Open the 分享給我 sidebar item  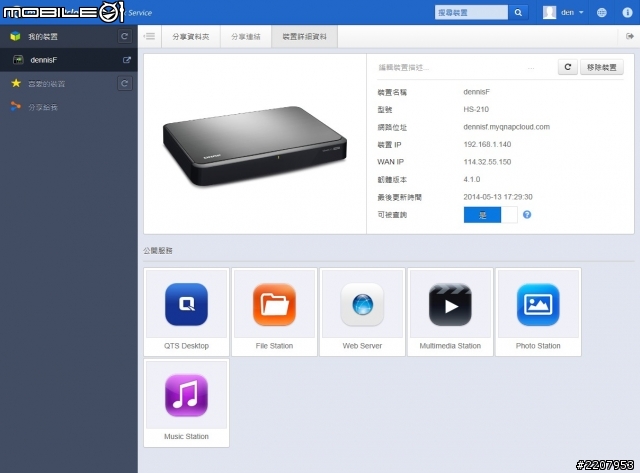tap(43, 107)
